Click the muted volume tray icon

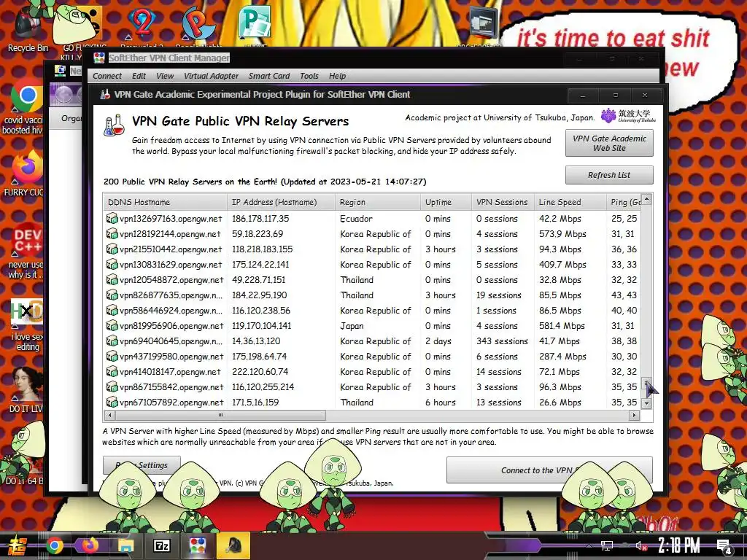point(641,546)
